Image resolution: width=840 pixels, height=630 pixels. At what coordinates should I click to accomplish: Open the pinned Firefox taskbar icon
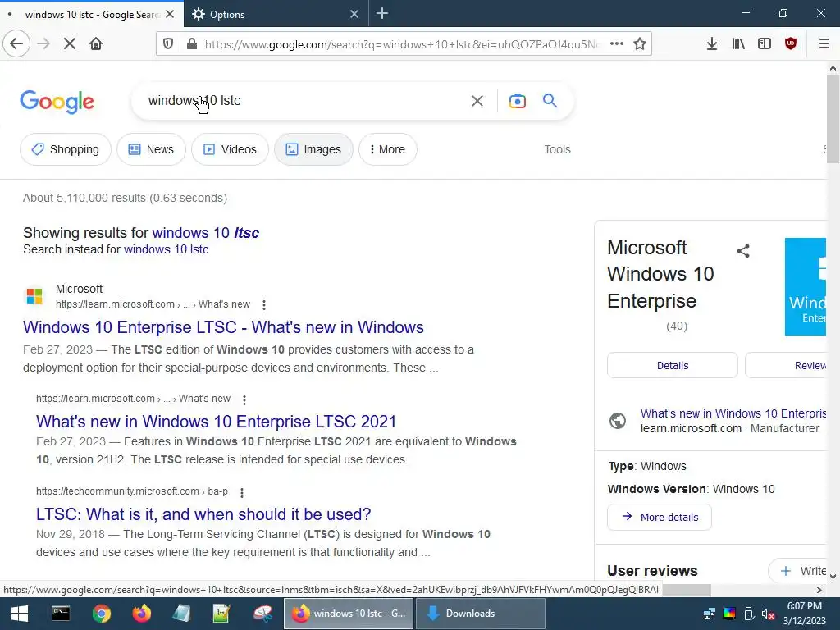pyautogui.click(x=142, y=614)
